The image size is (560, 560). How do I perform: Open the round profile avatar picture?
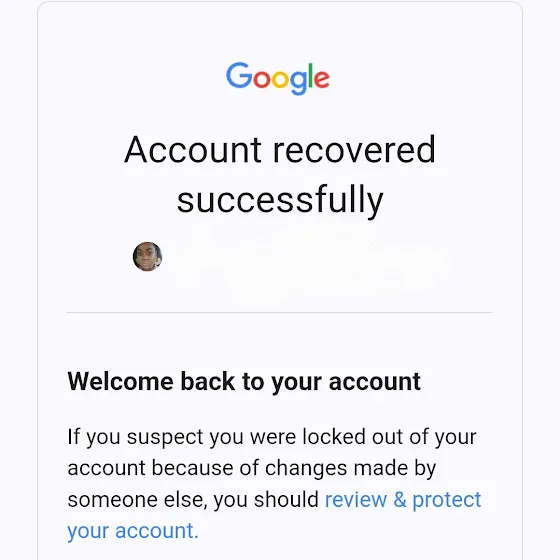point(148,256)
